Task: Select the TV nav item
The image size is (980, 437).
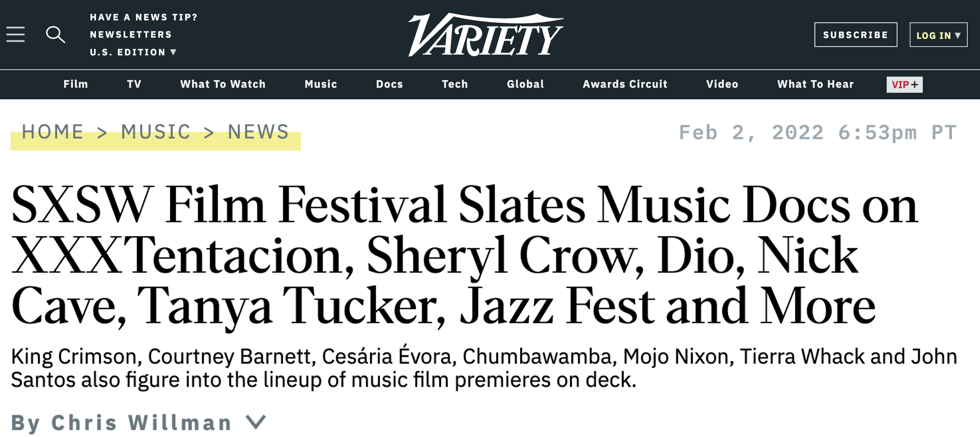Action: (x=134, y=84)
